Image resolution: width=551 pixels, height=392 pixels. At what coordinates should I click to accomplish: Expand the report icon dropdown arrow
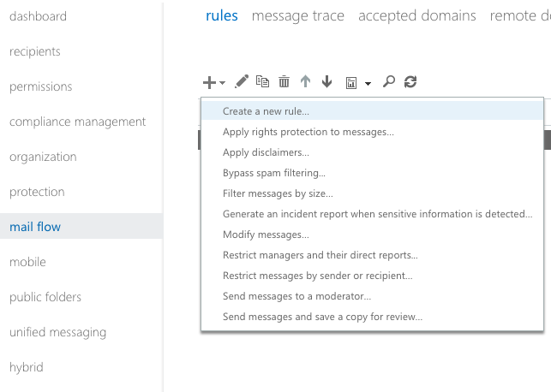click(x=368, y=84)
